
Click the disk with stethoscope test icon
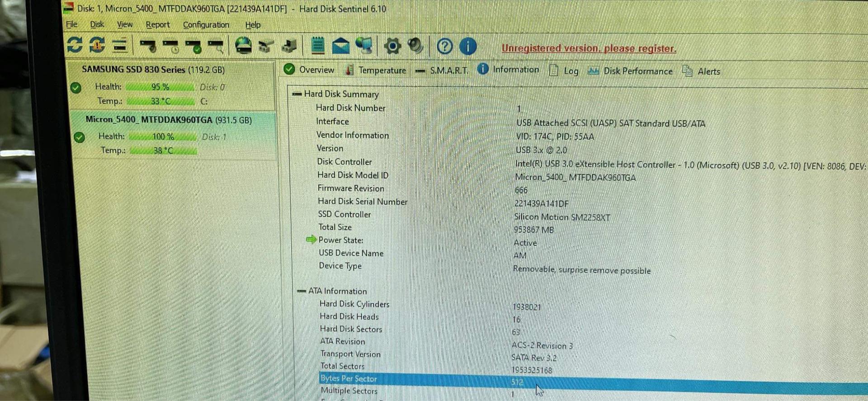click(148, 46)
